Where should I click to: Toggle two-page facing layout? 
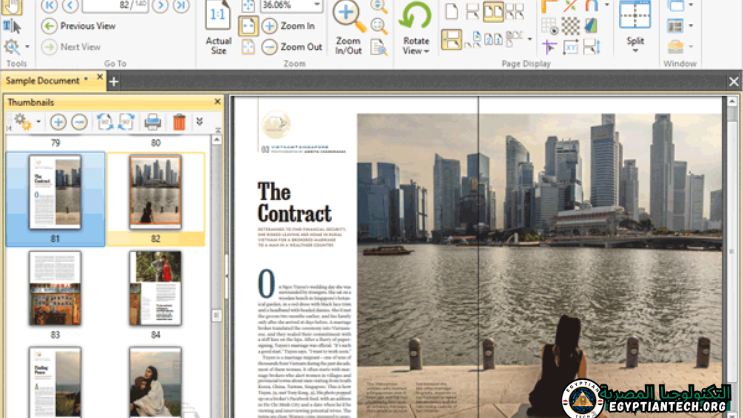point(494,12)
